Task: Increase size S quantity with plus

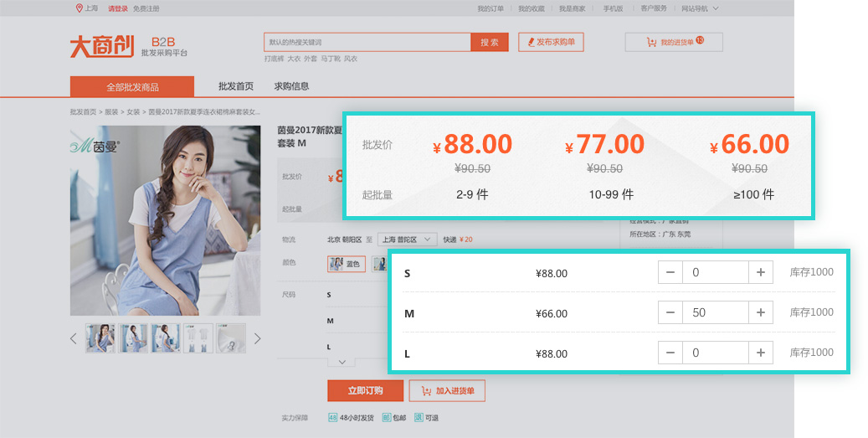Action: (x=761, y=272)
